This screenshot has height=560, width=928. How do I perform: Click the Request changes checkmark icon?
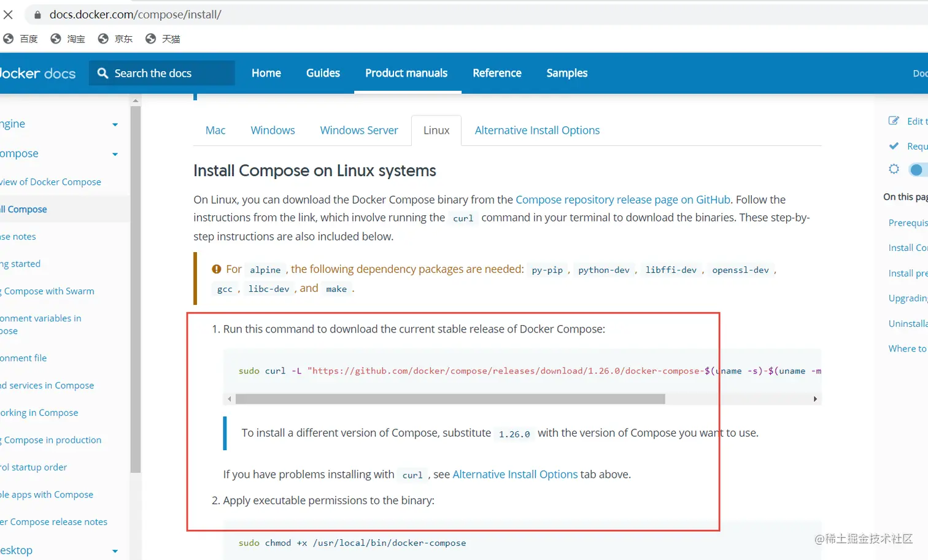pos(894,146)
